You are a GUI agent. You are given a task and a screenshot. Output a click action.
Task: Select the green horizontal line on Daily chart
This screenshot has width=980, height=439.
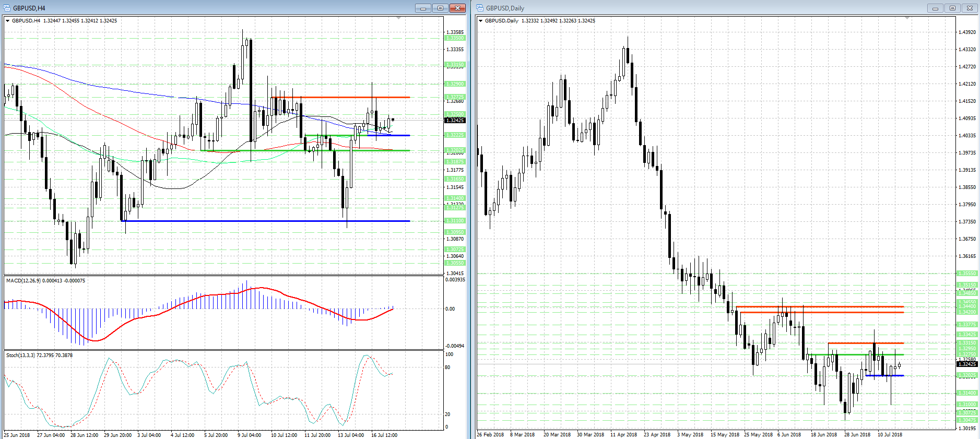click(856, 354)
